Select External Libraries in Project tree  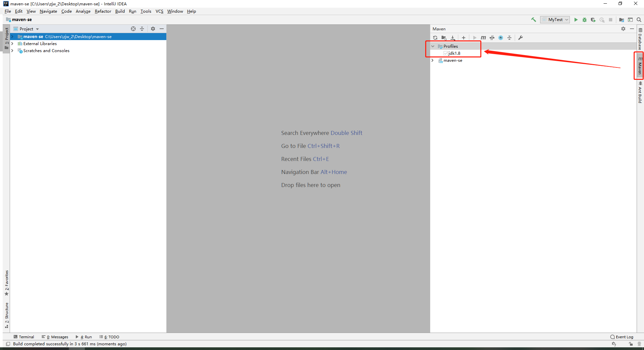40,44
